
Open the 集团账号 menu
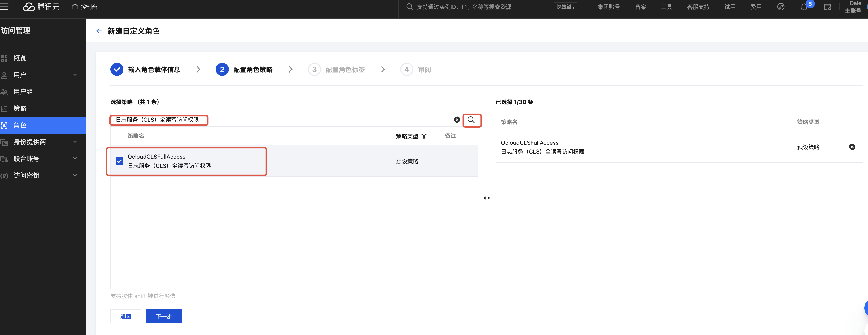[x=608, y=7]
